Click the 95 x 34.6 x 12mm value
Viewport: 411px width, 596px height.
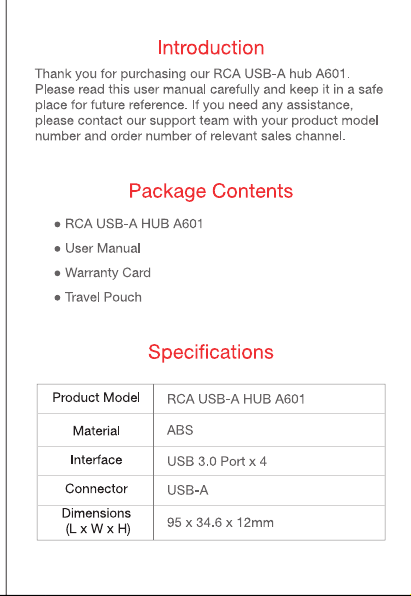click(x=220, y=523)
